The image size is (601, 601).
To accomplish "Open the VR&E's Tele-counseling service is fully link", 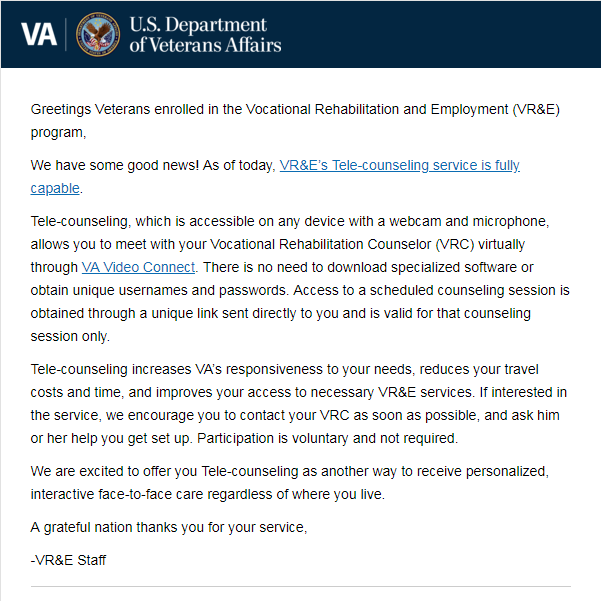I will click(399, 166).
